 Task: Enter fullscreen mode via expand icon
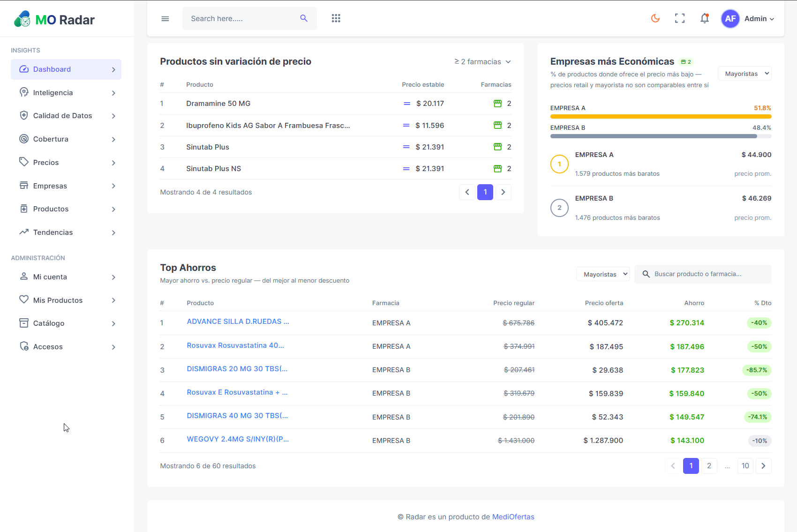pos(680,18)
